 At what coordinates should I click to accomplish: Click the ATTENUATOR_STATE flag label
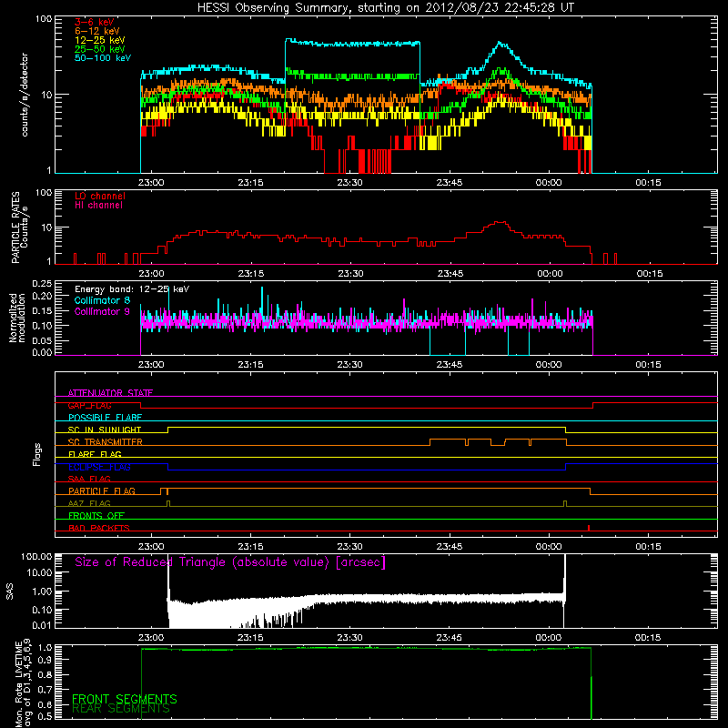pos(110,393)
